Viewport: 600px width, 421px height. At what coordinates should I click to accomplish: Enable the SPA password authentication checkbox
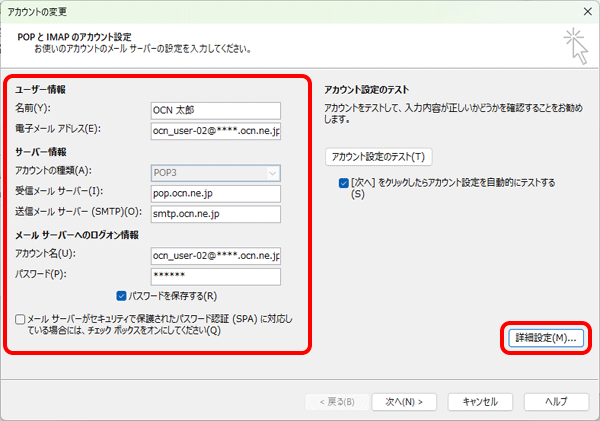(21, 320)
